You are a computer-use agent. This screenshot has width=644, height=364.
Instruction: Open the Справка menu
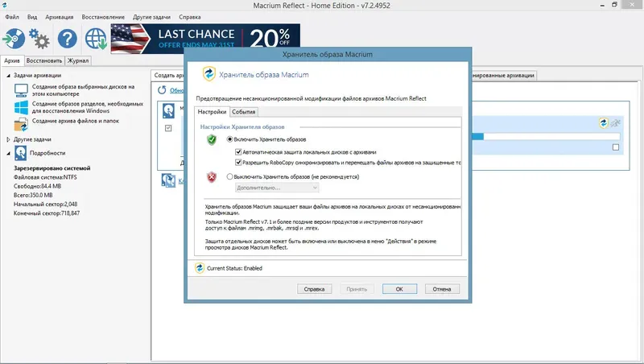190,17
